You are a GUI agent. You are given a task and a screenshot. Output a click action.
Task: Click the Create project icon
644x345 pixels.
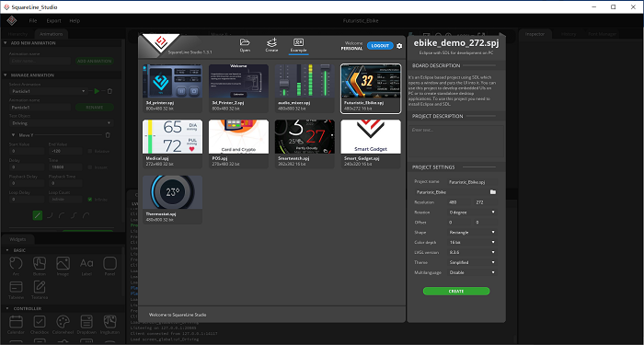[271, 42]
